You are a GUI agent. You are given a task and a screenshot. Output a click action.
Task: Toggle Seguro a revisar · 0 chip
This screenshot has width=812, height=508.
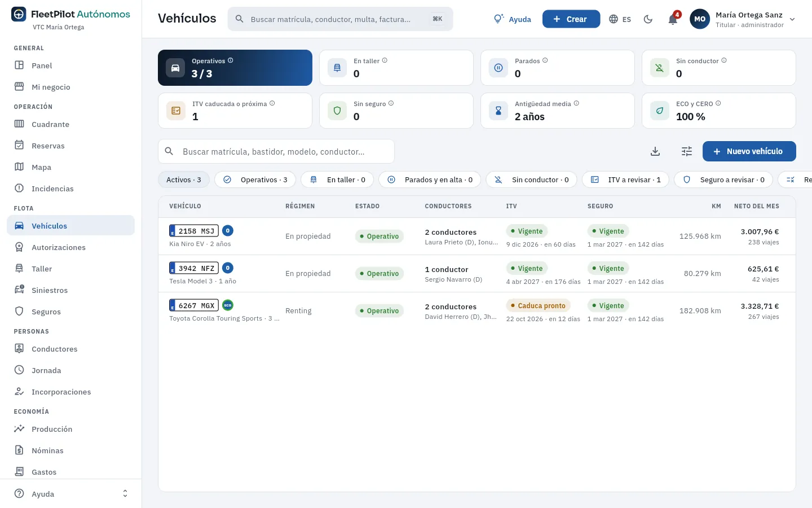click(723, 179)
